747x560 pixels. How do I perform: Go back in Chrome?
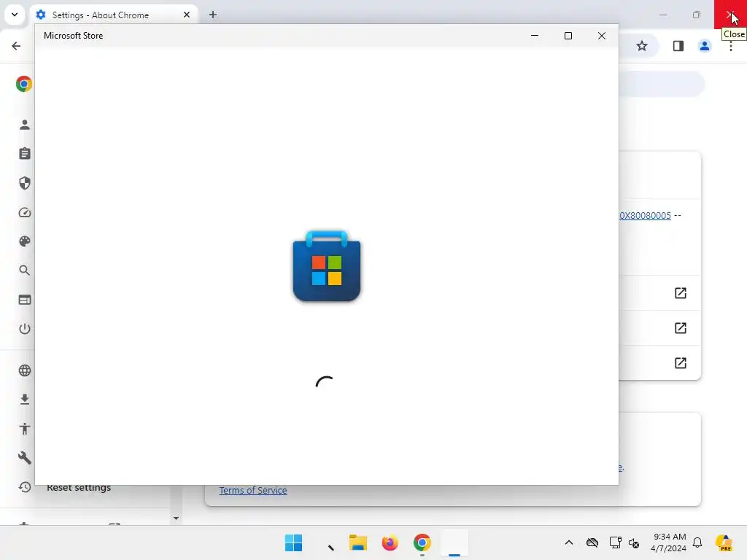16,46
